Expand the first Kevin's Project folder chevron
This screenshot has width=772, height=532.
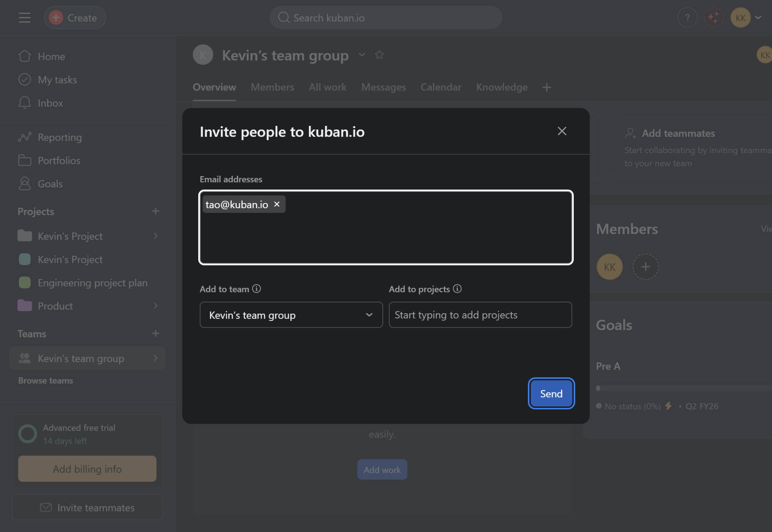point(156,236)
